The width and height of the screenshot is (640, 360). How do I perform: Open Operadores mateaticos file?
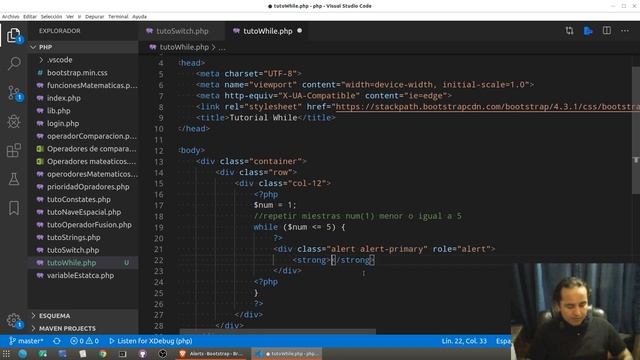[83, 161]
